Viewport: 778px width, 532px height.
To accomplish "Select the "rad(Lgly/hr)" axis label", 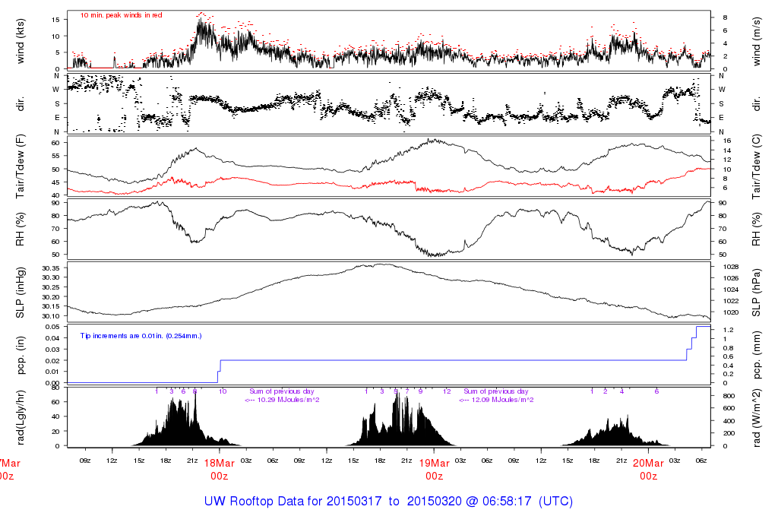I will 21,417.
